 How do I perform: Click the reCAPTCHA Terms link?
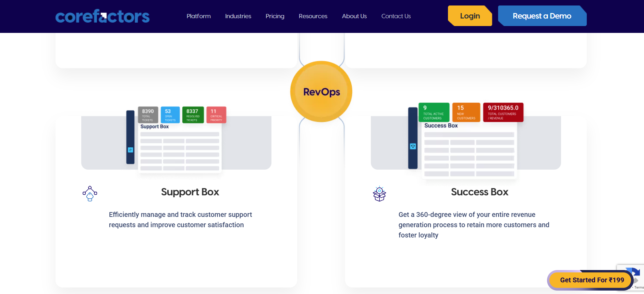tap(639, 287)
